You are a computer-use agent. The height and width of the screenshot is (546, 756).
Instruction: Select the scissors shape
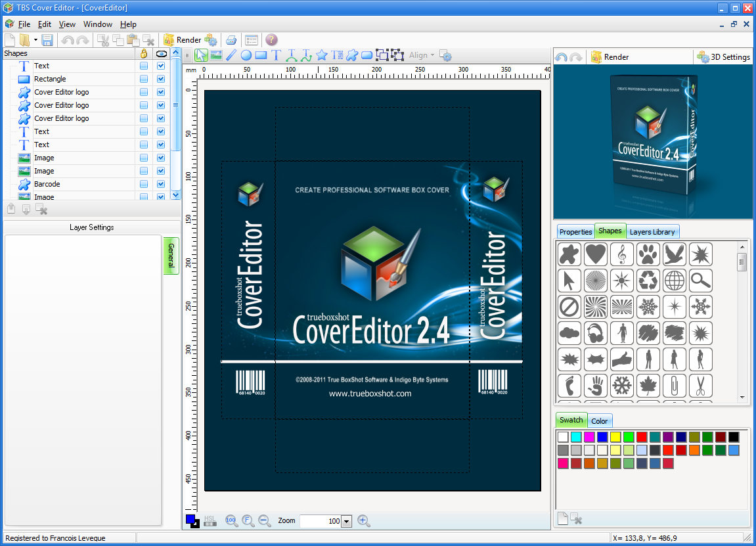click(x=701, y=386)
